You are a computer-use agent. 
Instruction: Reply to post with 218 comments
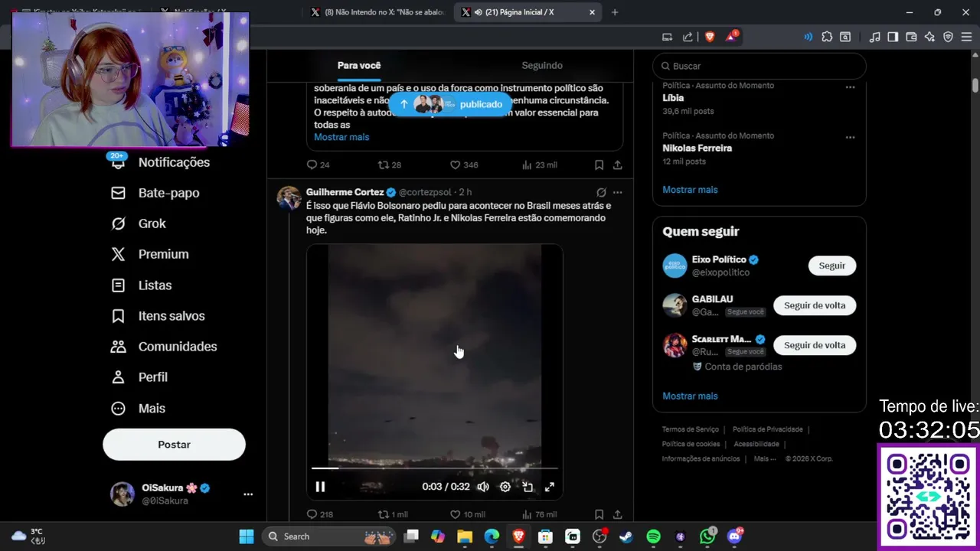tap(319, 514)
